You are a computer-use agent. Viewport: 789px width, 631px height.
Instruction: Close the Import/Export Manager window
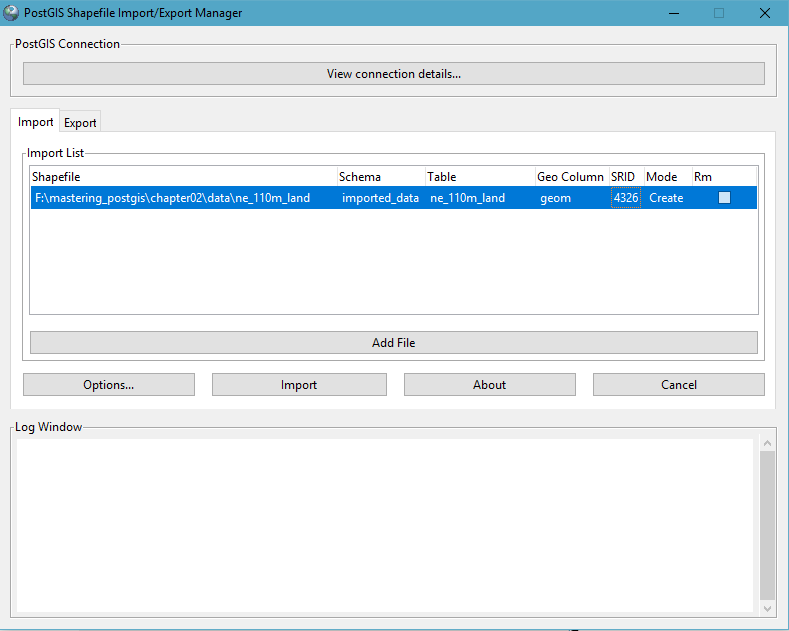(764, 13)
